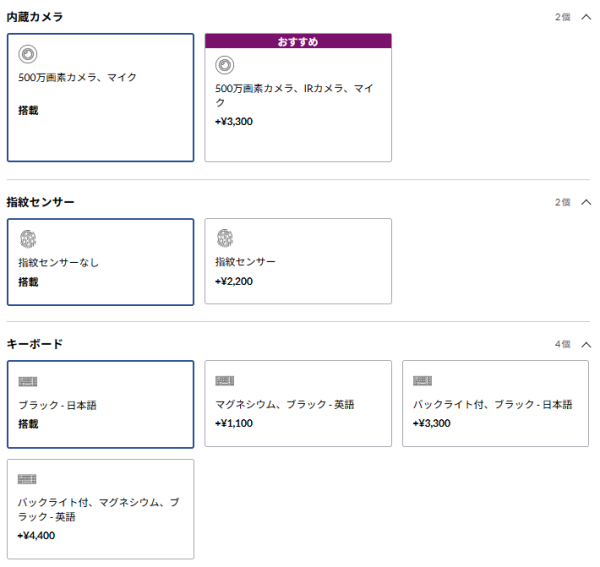Click fingerprint icon in 指紋センサーなし card

point(28,239)
